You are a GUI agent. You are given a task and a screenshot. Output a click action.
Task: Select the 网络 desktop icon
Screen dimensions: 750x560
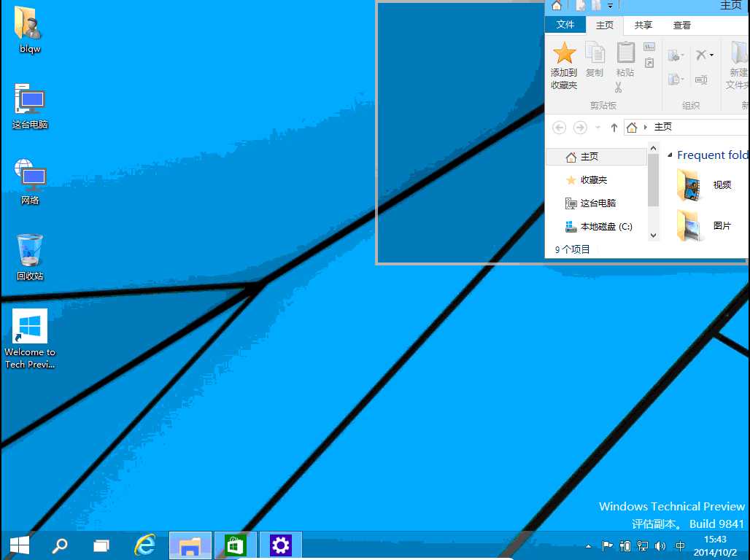coord(30,182)
